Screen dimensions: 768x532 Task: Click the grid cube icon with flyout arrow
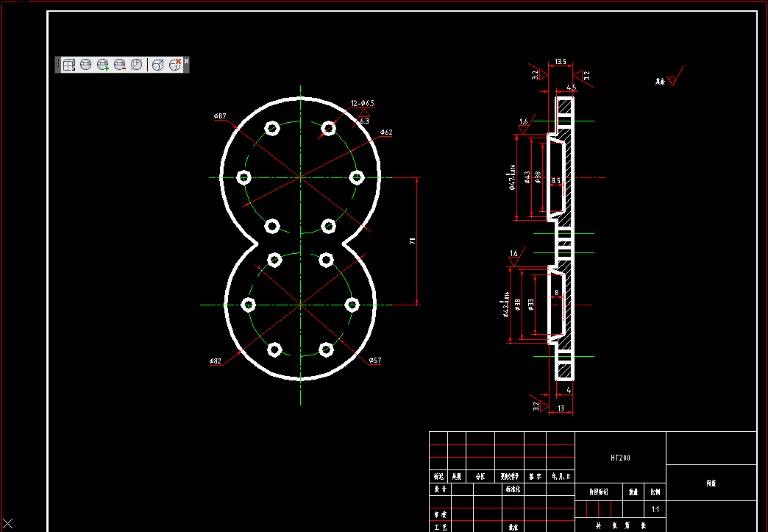[x=69, y=65]
